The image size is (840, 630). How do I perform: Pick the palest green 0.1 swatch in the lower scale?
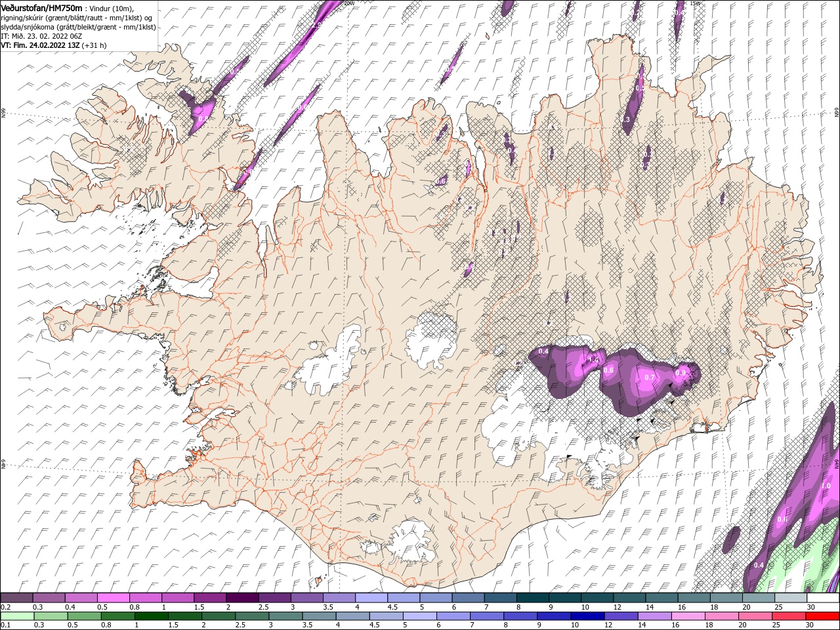17,616
